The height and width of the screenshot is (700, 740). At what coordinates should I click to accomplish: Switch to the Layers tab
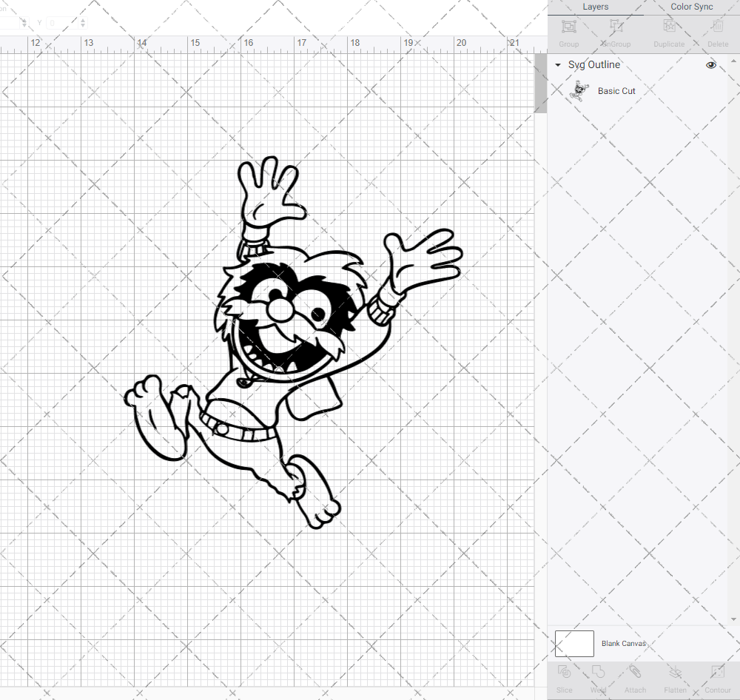coord(595,7)
